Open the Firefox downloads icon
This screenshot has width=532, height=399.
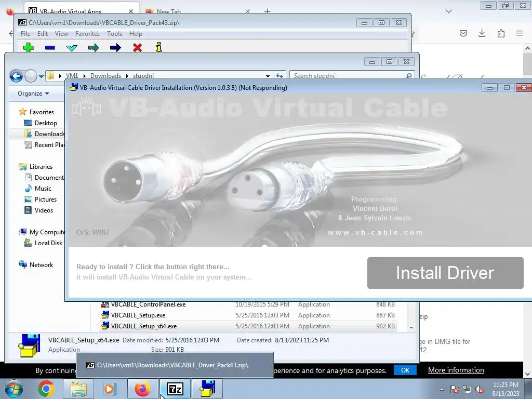point(482,33)
